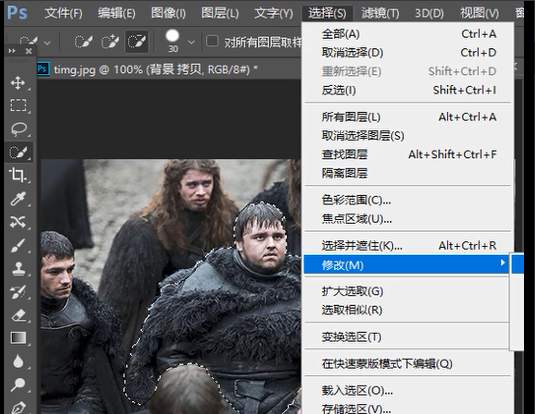The width and height of the screenshot is (535, 414).
Task: Click the Photoshop Ps logo
Action: [x=17, y=13]
